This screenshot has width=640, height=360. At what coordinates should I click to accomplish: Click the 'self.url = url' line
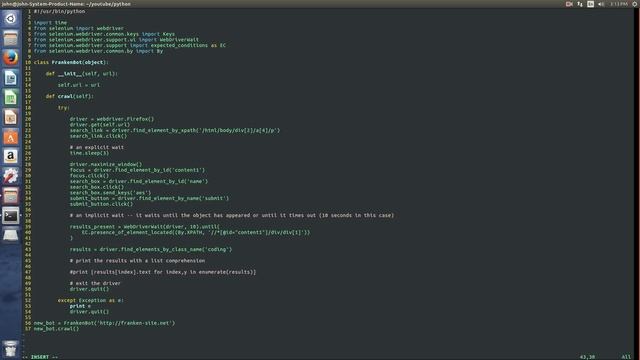(x=79, y=85)
